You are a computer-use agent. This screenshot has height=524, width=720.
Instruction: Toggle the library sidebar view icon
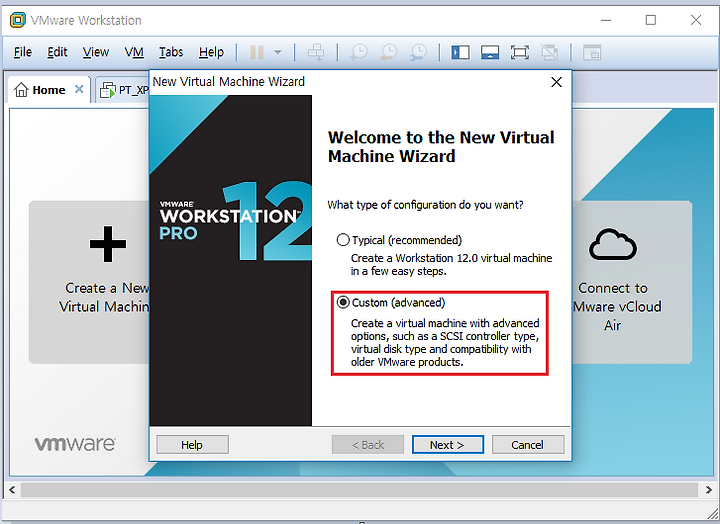[460, 52]
